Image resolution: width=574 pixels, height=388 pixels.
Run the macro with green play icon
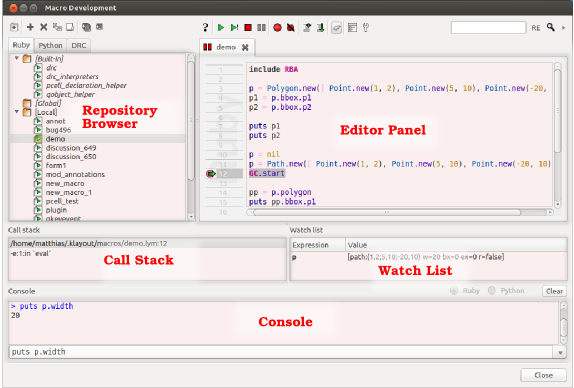click(x=221, y=27)
